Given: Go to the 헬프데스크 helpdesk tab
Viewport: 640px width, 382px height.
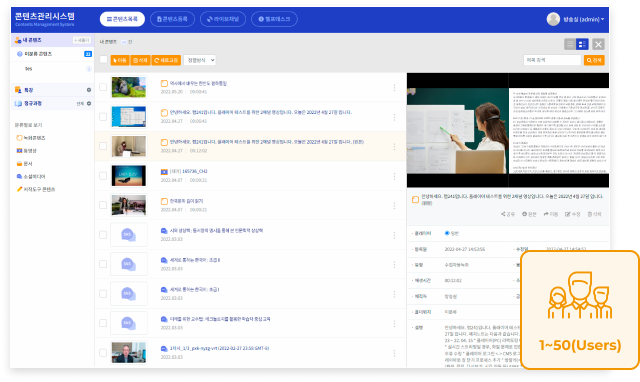Looking at the screenshot, I should click(x=274, y=19).
